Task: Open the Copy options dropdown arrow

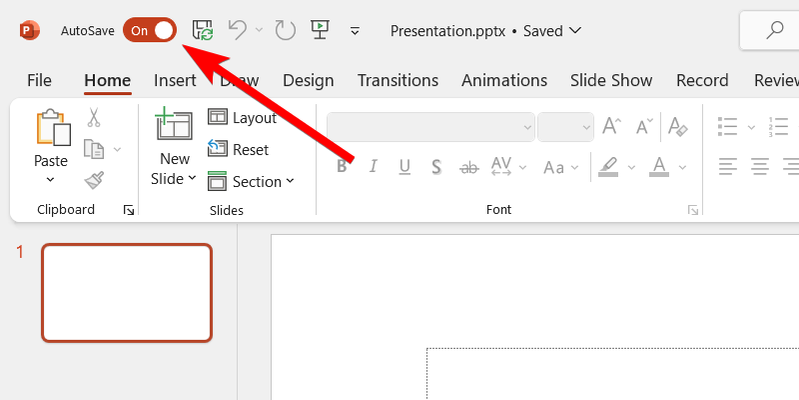Action: [117, 149]
